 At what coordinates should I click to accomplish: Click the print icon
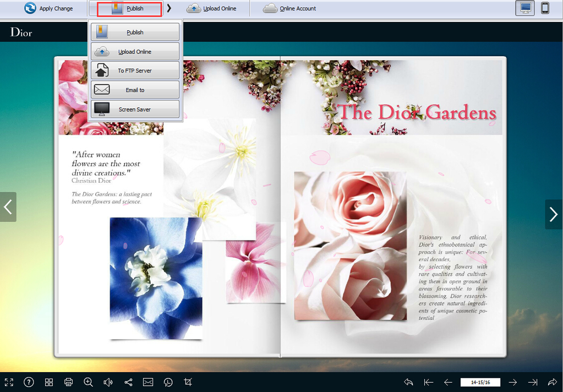[69, 382]
